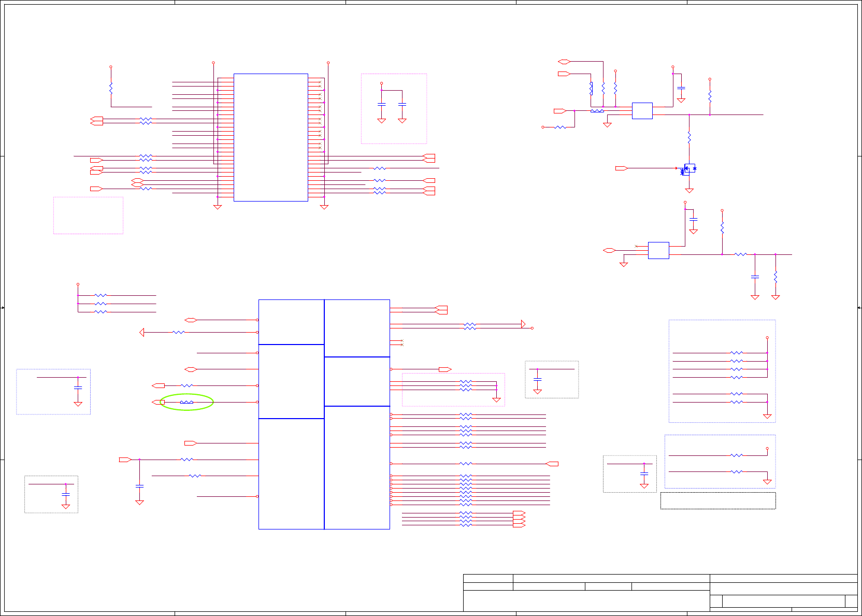862x616 pixels.
Task: Click the stacked double port at the top IC's upper left
Action: (96, 121)
